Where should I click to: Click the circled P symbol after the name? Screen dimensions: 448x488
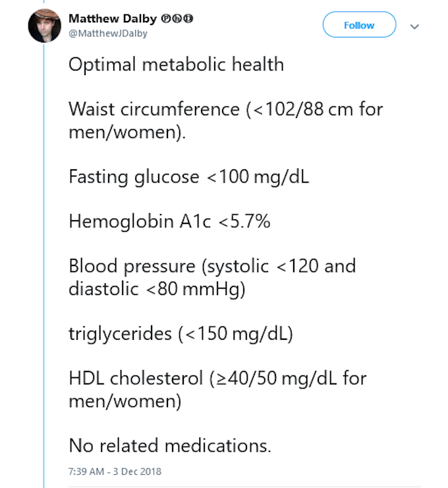coord(165,18)
